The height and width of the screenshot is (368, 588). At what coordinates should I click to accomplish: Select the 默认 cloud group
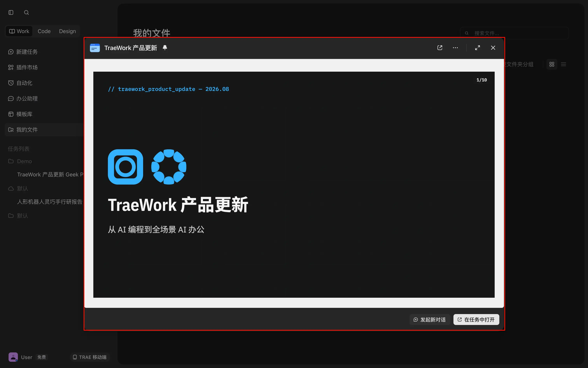18,188
